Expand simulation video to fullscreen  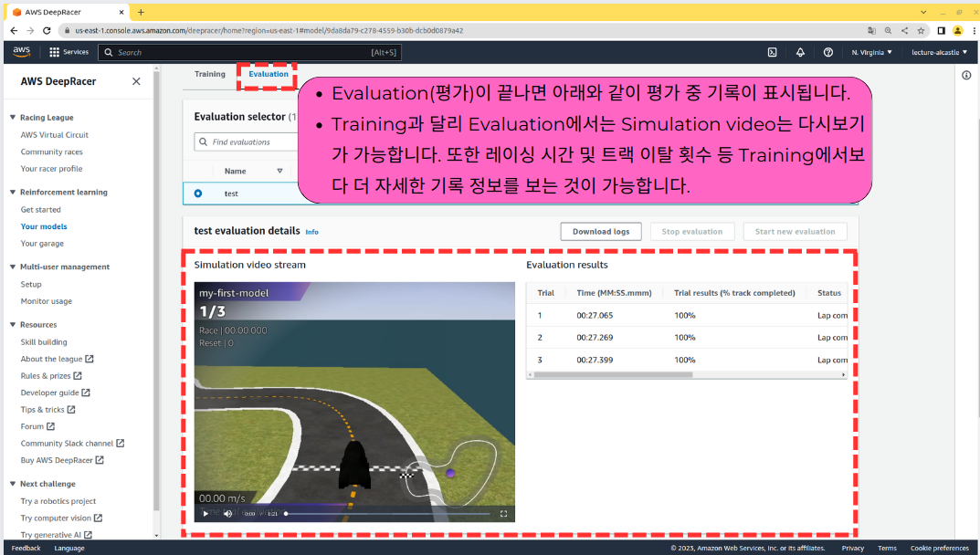[503, 514]
